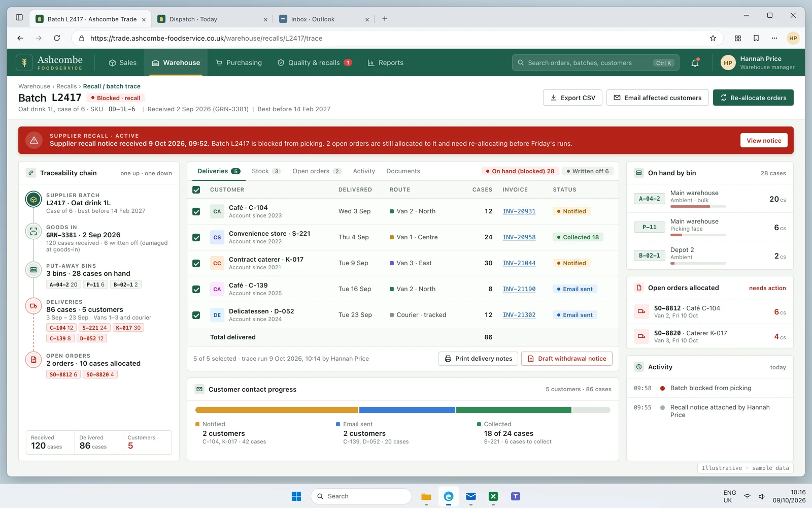This screenshot has width=812, height=508.
Task: Click the Goods In icon in traceability chain
Action: coord(33,231)
